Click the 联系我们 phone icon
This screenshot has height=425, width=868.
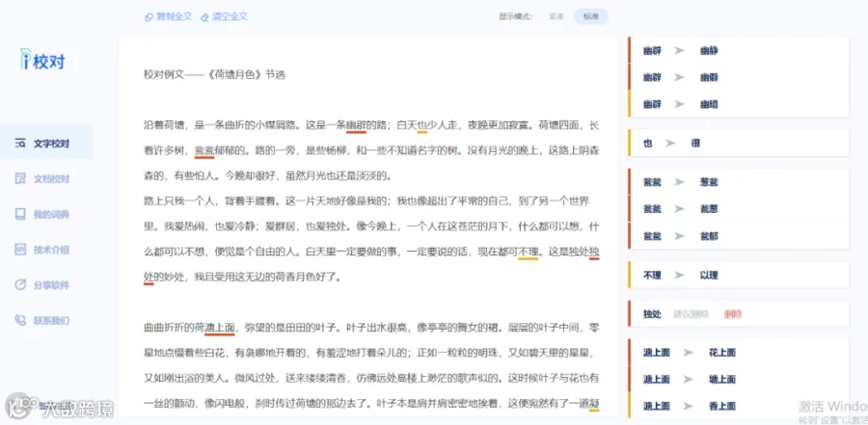pyautogui.click(x=20, y=320)
